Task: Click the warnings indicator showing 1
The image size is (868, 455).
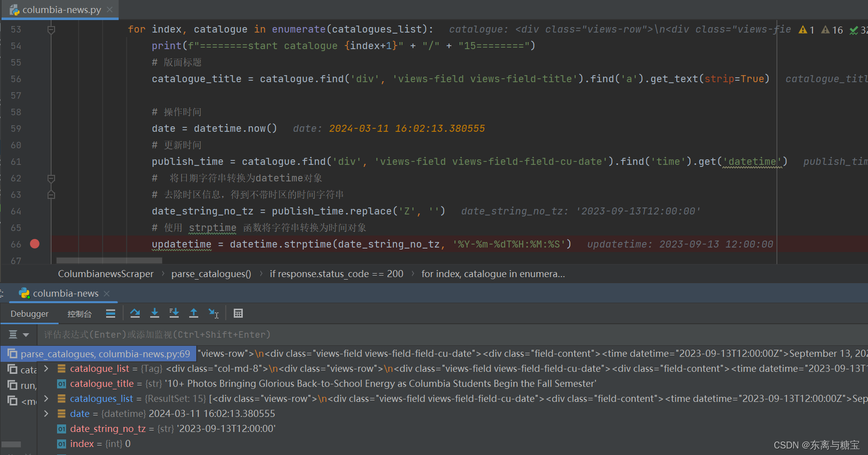Action: pos(806,30)
